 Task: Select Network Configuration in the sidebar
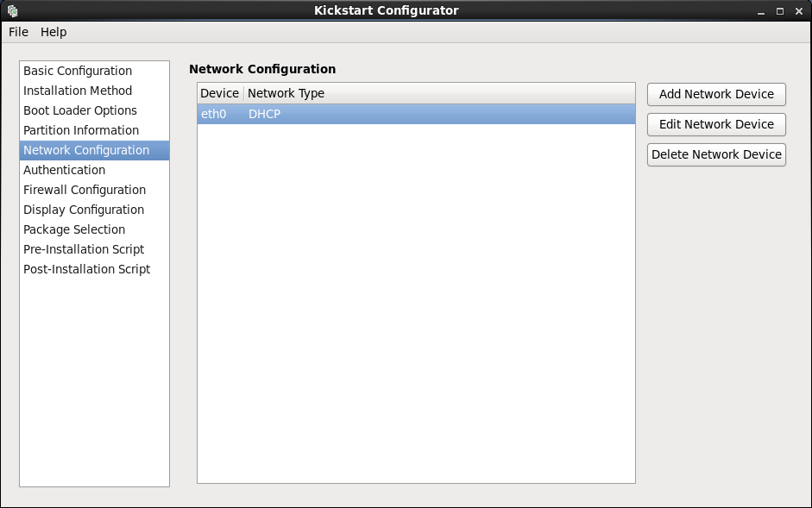(86, 150)
